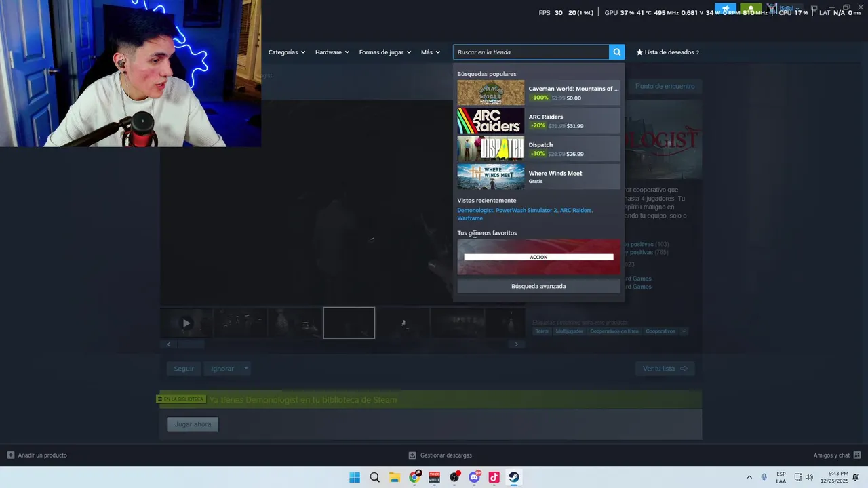This screenshot has width=868, height=488.
Task: Open Discord from the taskbar
Action: [x=475, y=477]
